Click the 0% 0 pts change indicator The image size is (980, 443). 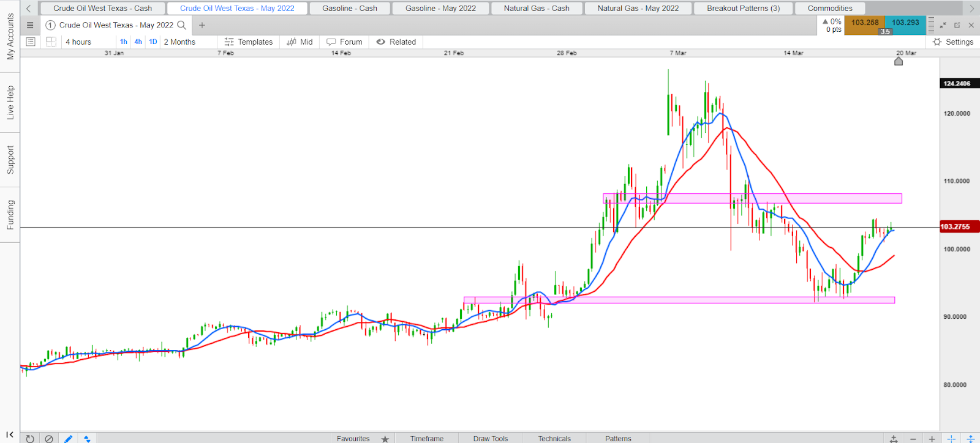click(x=832, y=25)
